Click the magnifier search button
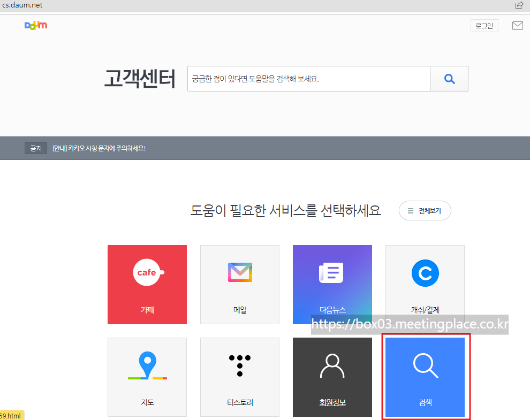 pyautogui.click(x=449, y=79)
